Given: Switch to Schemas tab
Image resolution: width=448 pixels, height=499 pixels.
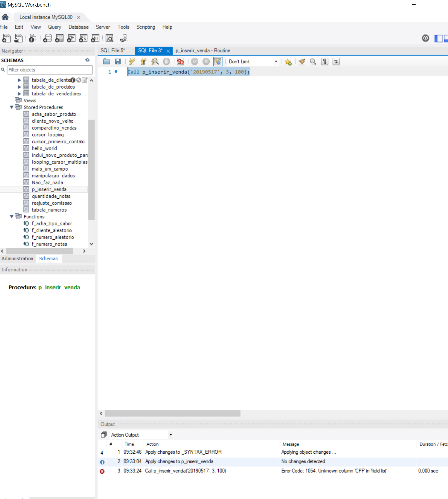Looking at the screenshot, I should click(x=48, y=258).
